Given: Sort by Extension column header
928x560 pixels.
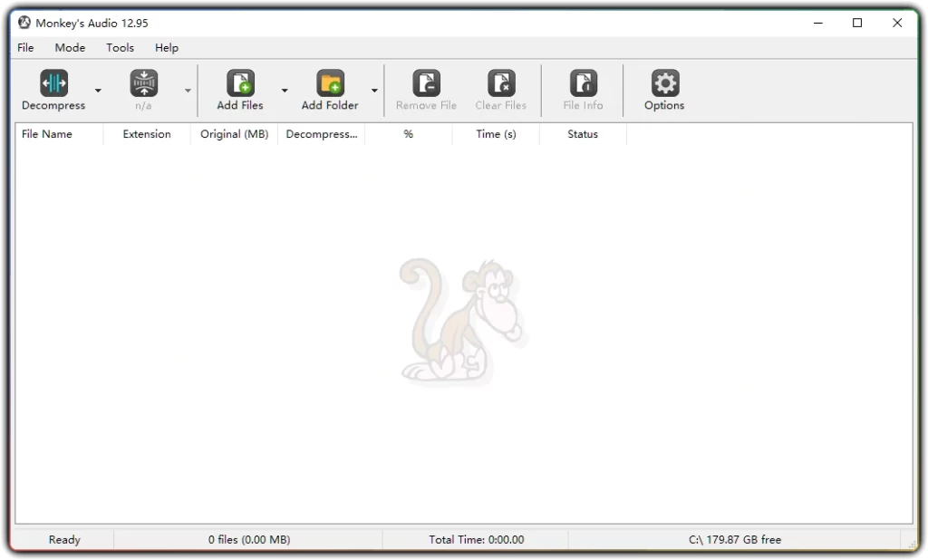Looking at the screenshot, I should pyautogui.click(x=147, y=134).
